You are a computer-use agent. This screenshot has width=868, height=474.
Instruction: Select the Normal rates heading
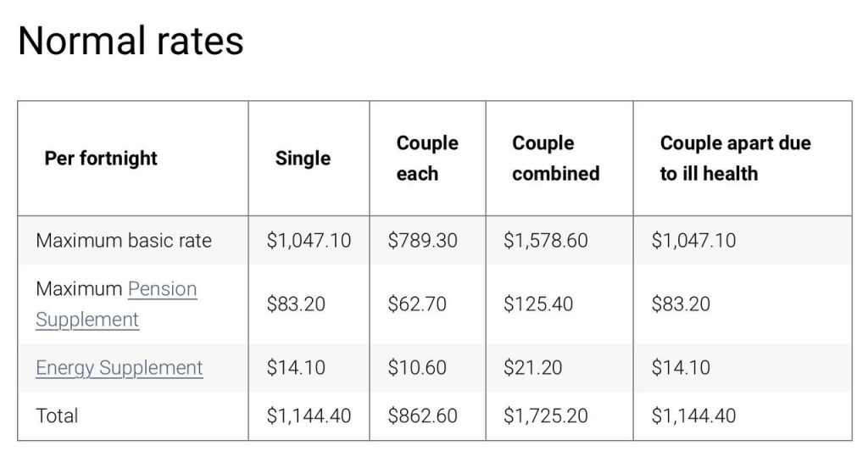point(131,41)
